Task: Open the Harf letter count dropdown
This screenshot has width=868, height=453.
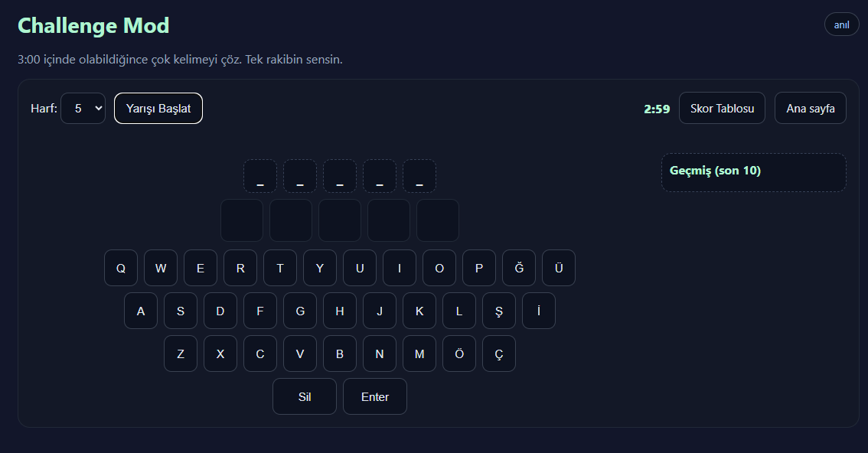Action: (x=83, y=109)
